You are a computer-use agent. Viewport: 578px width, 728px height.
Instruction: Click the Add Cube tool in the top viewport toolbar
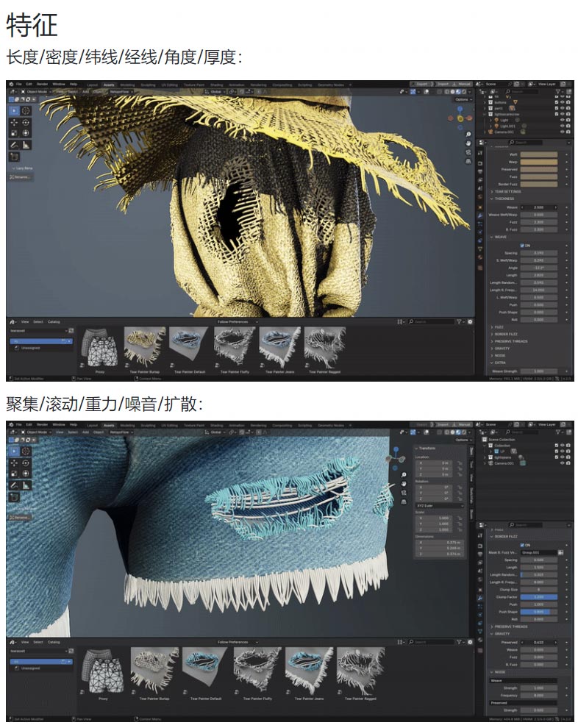tap(15, 157)
